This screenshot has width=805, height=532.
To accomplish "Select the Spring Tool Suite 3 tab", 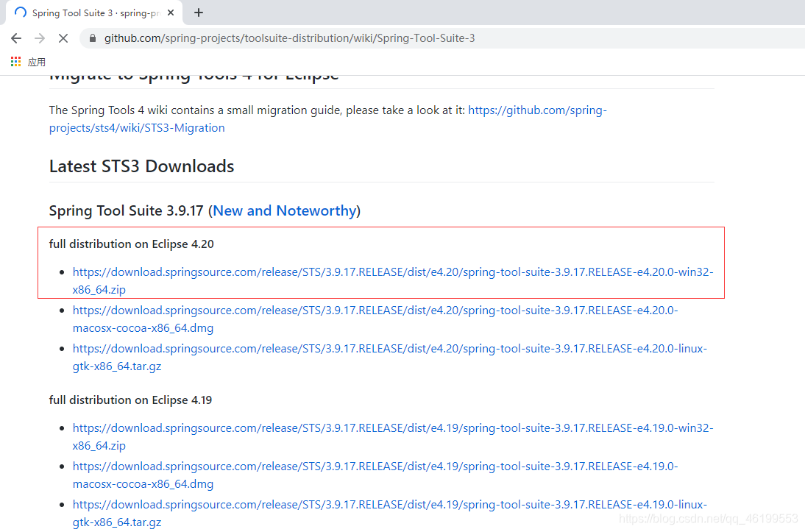I will (93, 13).
